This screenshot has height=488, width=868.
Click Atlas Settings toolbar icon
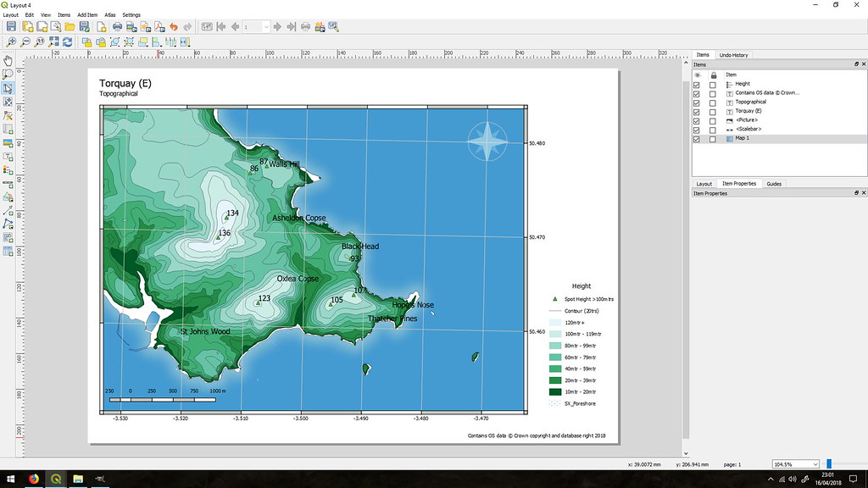[333, 26]
